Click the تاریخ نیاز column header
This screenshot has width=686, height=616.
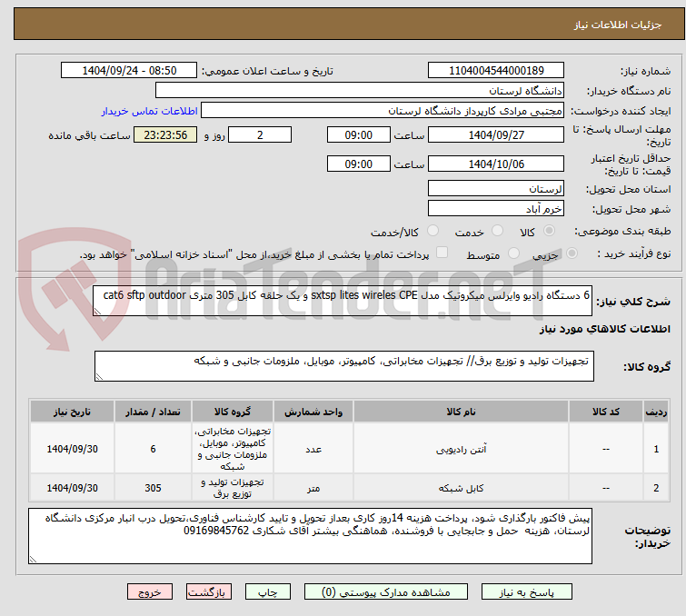(x=72, y=412)
